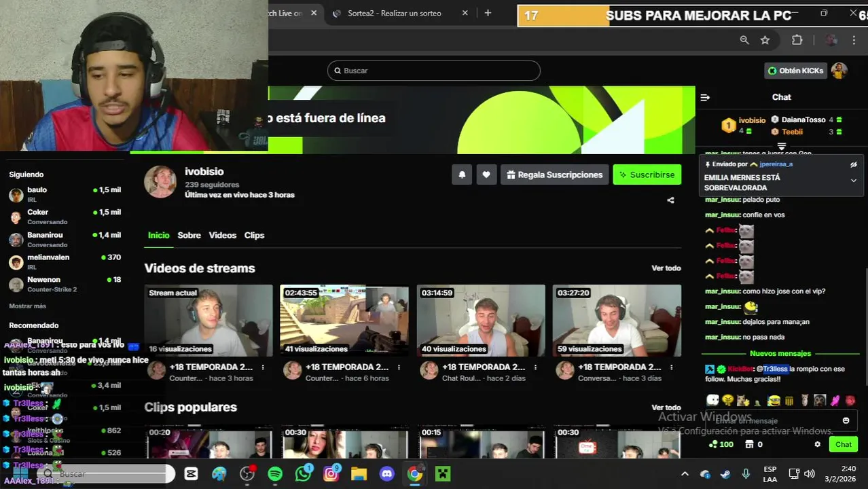Click Chrome zoom magnifier icon

point(744,40)
